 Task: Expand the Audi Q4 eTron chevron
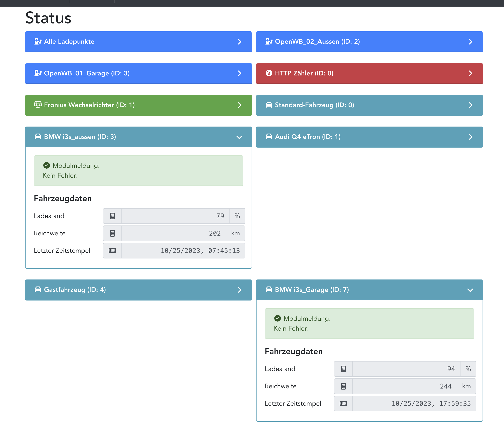[x=470, y=137]
